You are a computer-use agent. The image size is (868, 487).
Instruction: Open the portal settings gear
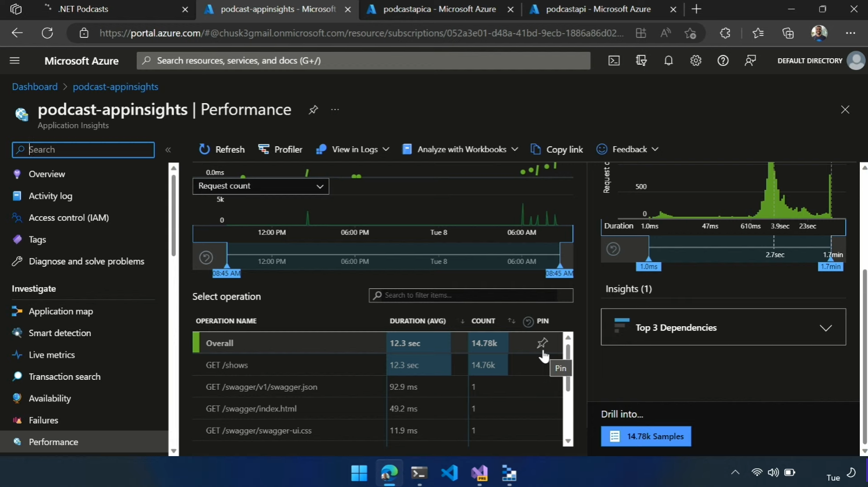pyautogui.click(x=696, y=61)
